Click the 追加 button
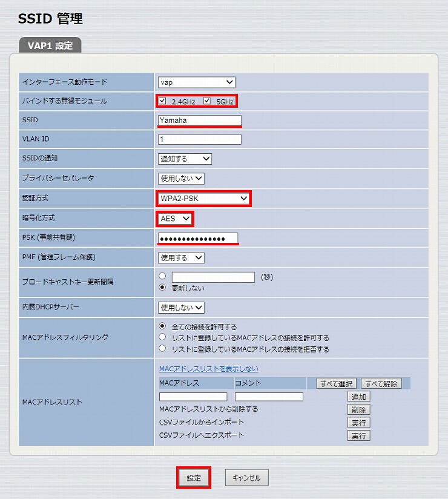The width and height of the screenshot is (448, 499). coord(358,397)
